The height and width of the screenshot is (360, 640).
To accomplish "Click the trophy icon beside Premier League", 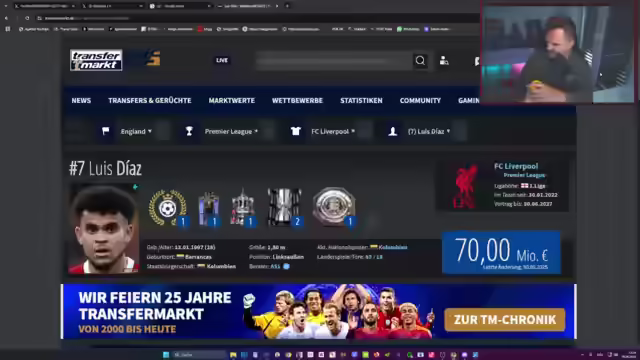I will pyautogui.click(x=189, y=131).
